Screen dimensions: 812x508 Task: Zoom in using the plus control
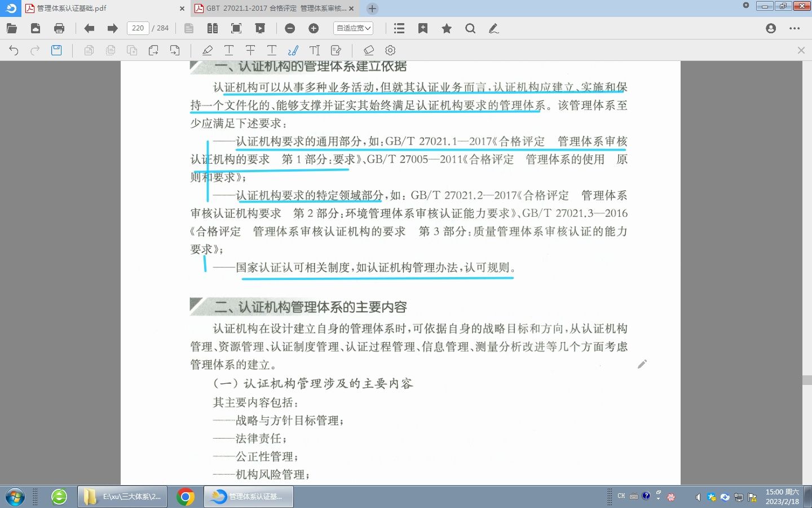click(314, 28)
